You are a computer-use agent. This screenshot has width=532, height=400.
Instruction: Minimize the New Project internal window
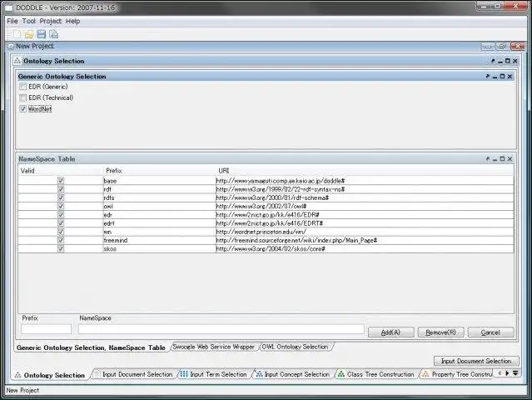[x=488, y=47]
